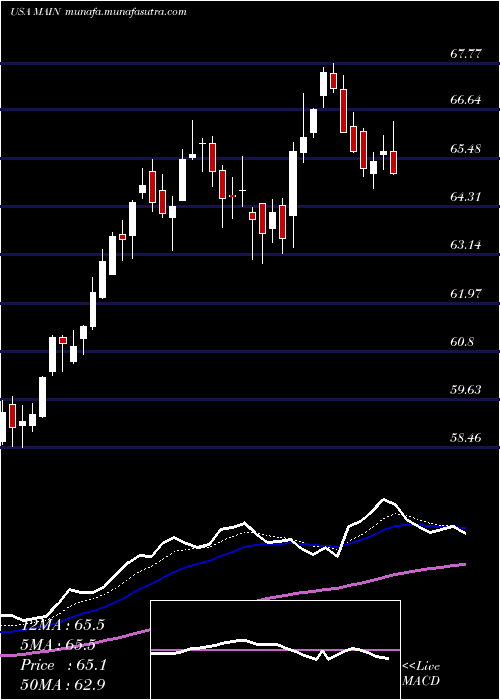Click the 50MA : 62.9 readout

[x=62, y=684]
